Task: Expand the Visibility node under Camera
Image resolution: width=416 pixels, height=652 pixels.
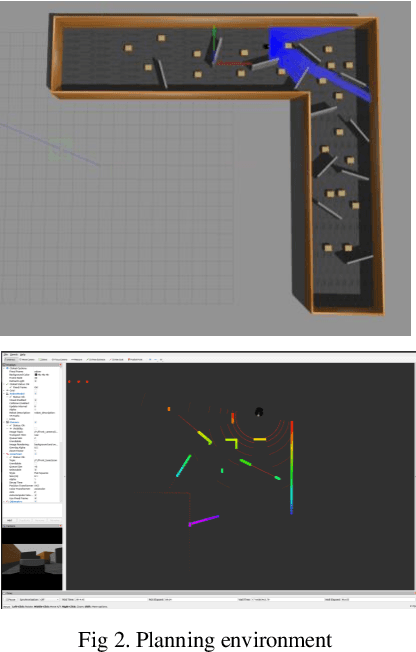Action: [7, 428]
